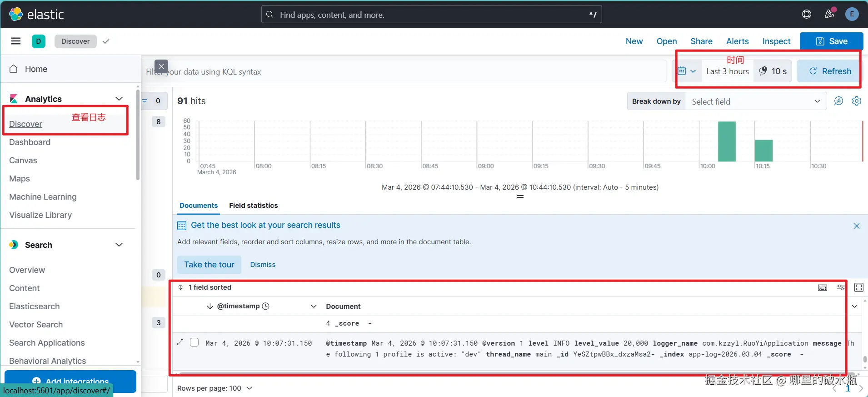Open Rows per page dropdown

pos(214,388)
